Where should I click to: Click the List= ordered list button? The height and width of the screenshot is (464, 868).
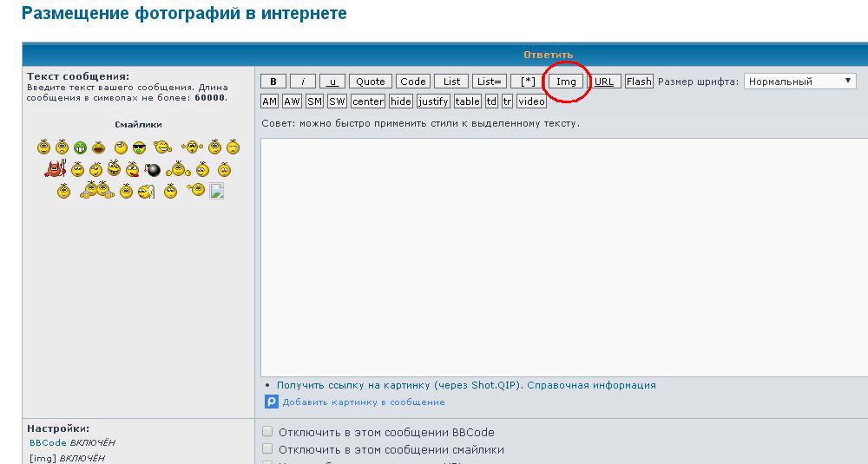point(490,82)
